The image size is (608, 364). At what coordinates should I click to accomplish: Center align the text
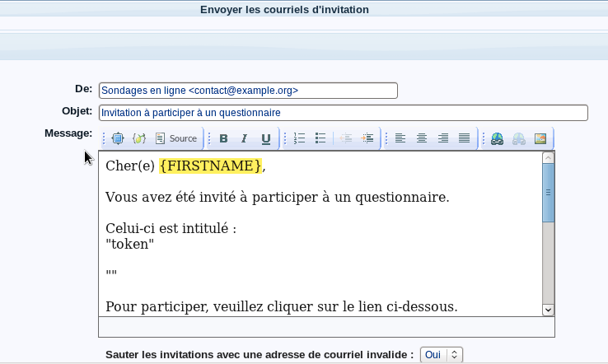(422, 138)
